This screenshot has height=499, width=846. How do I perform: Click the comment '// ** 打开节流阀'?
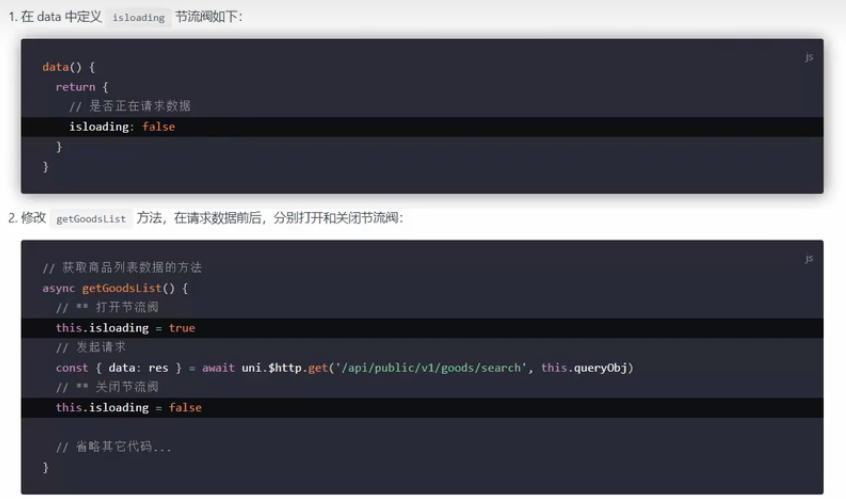pyautogui.click(x=107, y=307)
